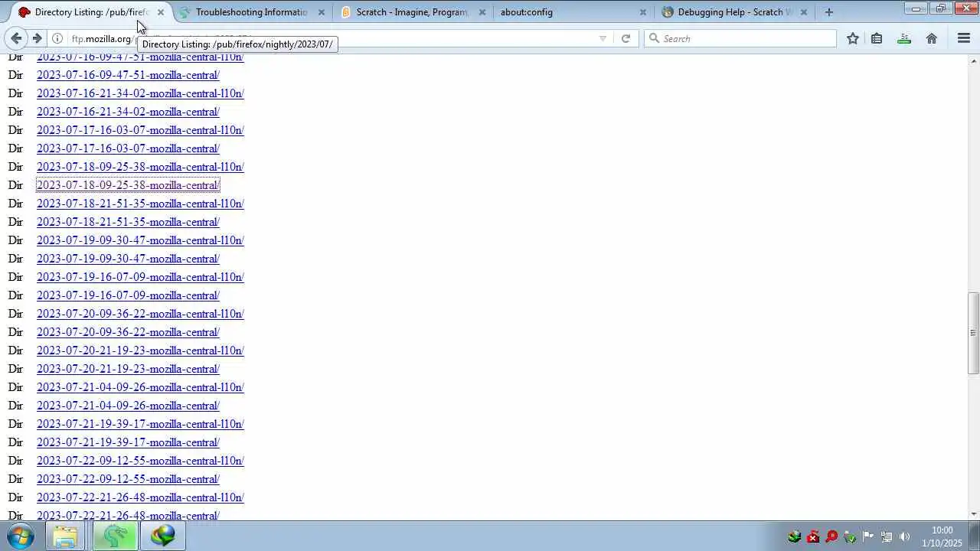Image resolution: width=980 pixels, height=551 pixels.
Task: Open focused 2023-07-18-09-25-38-mozilla-central/ link
Action: 128,185
